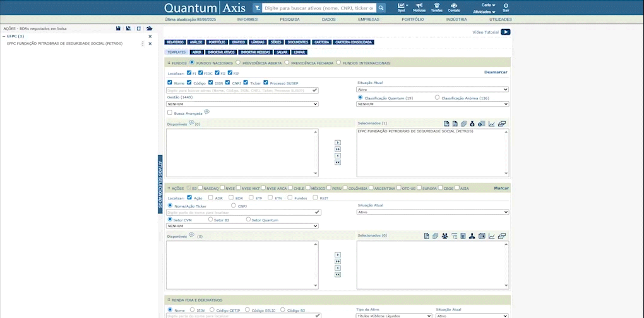Click the line chart icon above fund Selecionados
The width and height of the screenshot is (644, 318).
(x=492, y=124)
